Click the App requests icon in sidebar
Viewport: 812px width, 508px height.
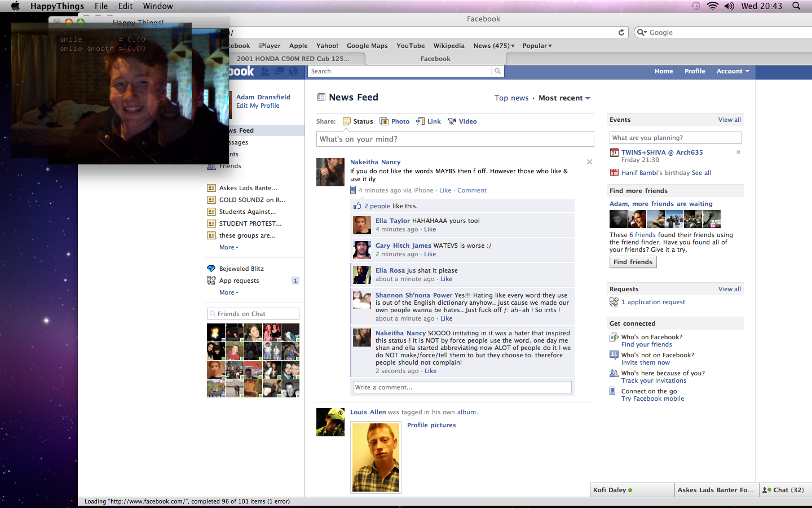click(211, 281)
